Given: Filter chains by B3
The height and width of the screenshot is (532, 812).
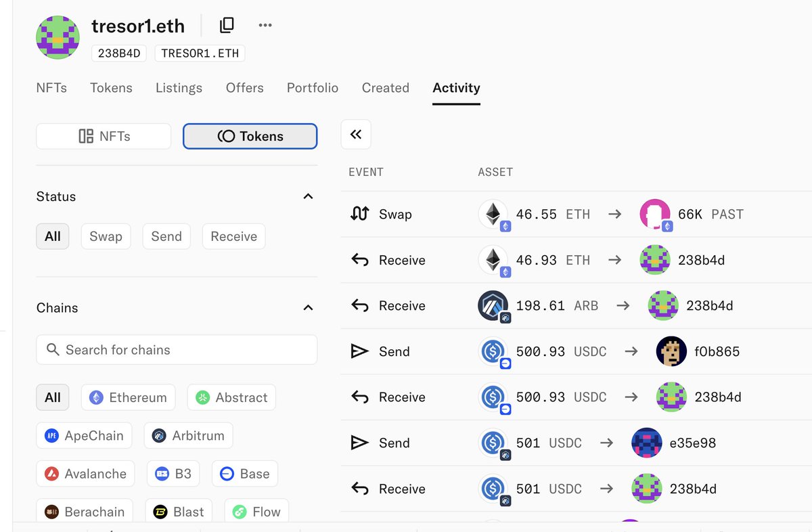Looking at the screenshot, I should coord(173,474).
